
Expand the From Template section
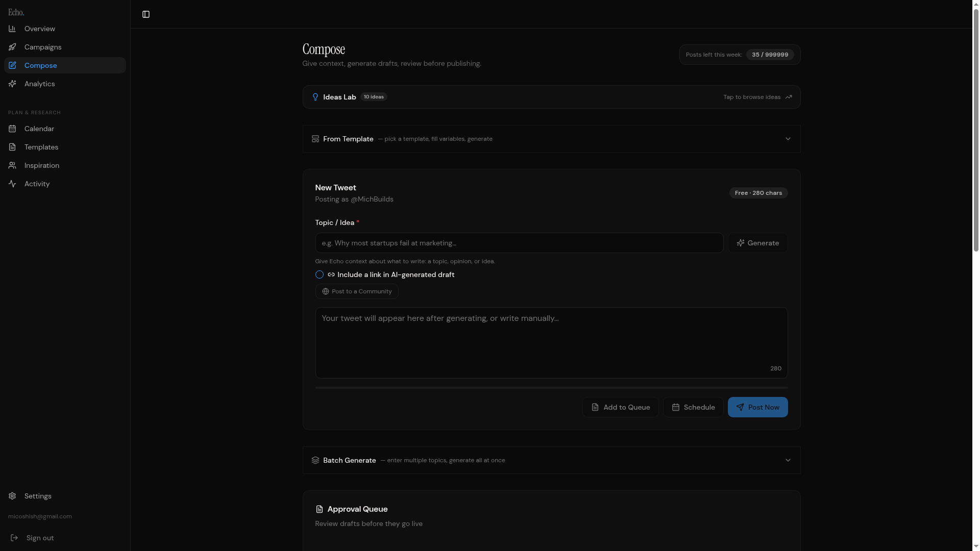click(788, 139)
